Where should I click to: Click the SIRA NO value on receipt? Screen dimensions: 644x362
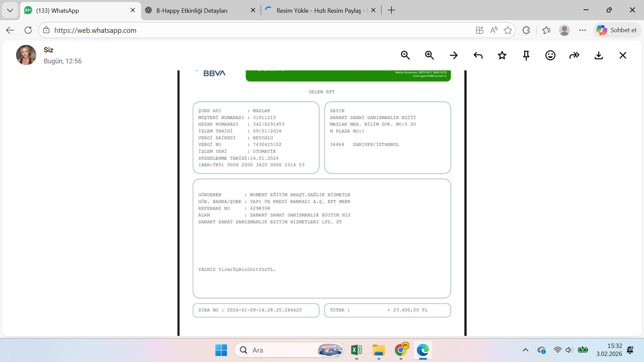tap(264, 310)
